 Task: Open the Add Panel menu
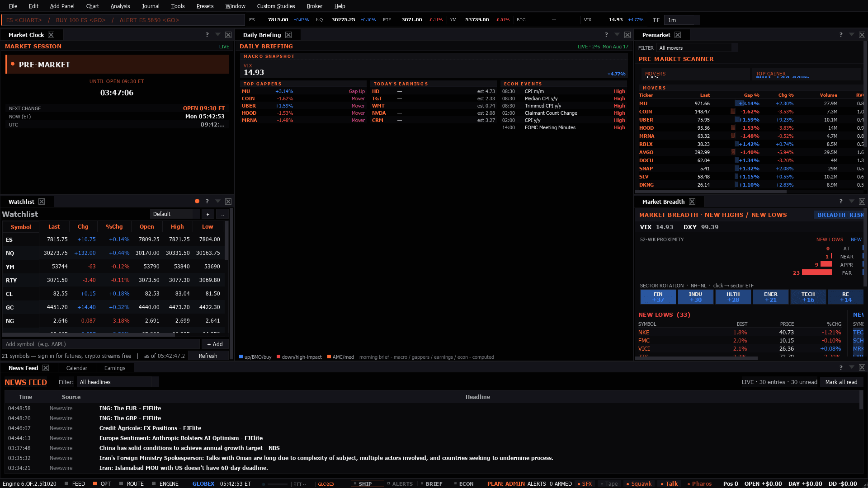(62, 6)
